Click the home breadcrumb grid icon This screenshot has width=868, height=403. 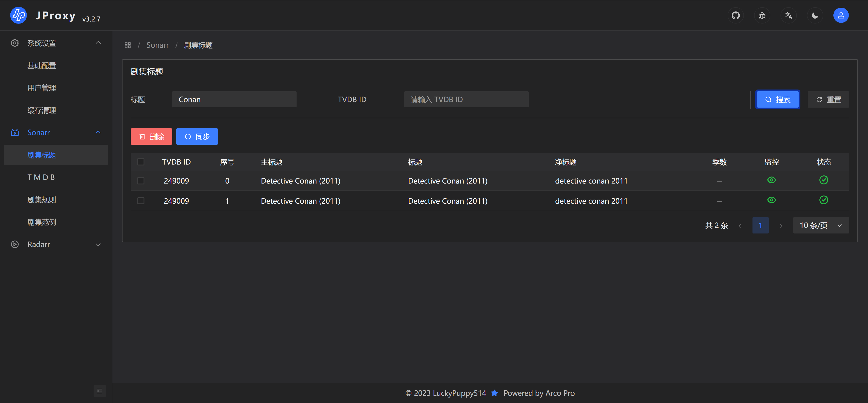coord(127,45)
